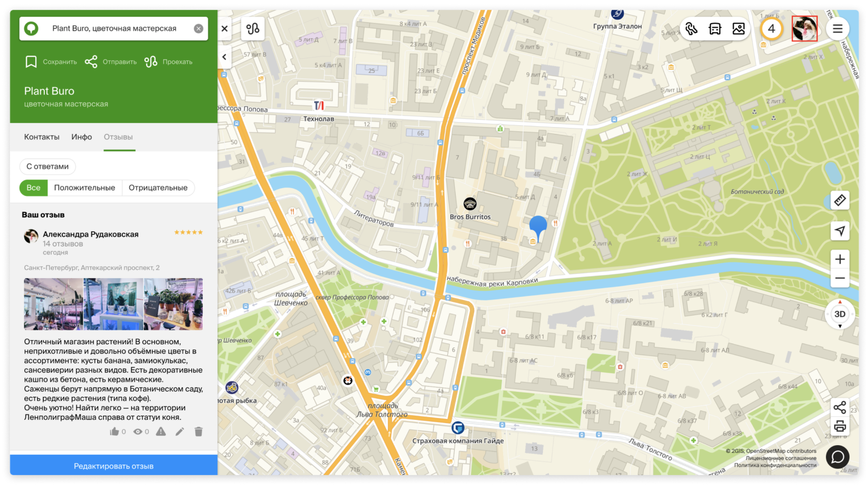
Task: Open reviewer avatar of Александра Рудаковская
Action: click(x=31, y=236)
